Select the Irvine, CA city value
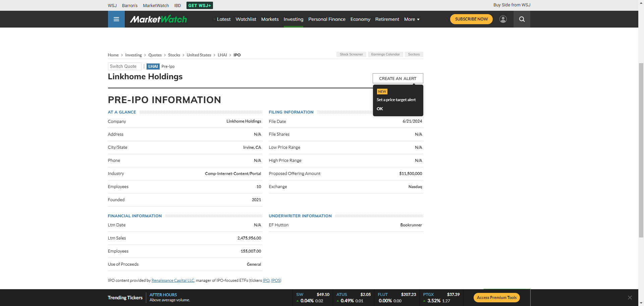644x306 pixels. point(252,147)
